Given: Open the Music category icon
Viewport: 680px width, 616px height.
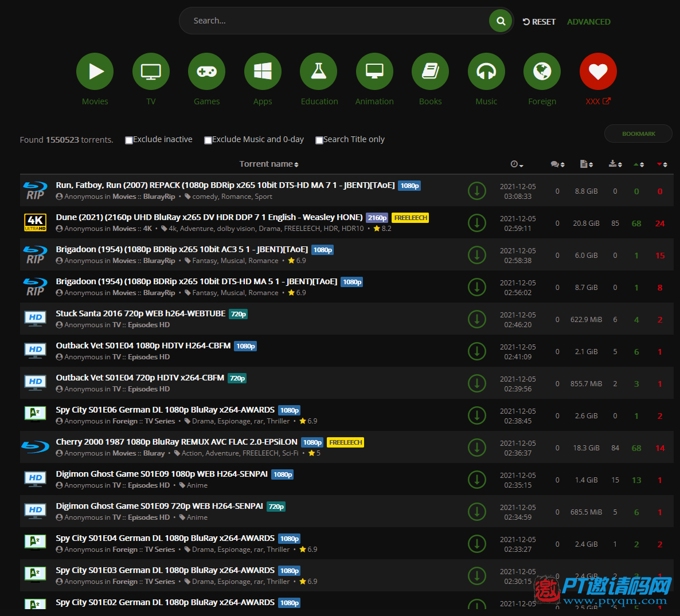Looking at the screenshot, I should coord(486,72).
